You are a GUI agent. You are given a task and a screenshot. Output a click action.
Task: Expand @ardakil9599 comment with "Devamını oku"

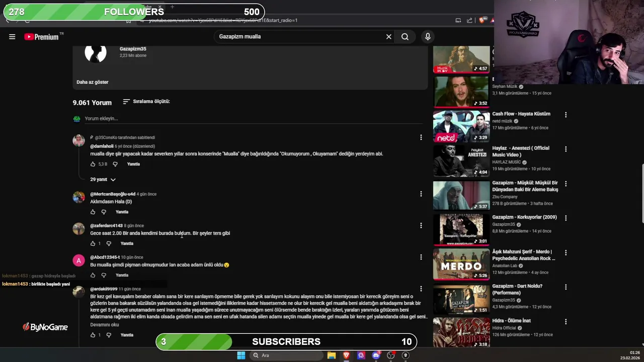pyautogui.click(x=105, y=325)
